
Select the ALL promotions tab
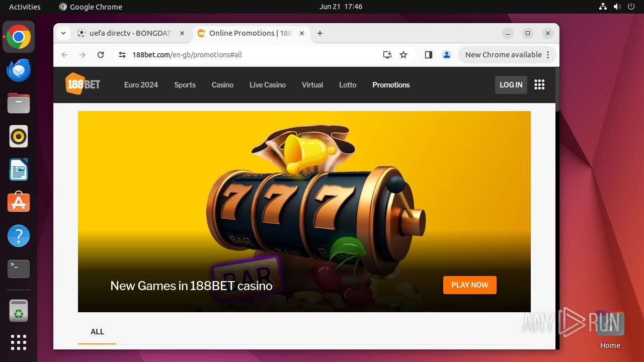click(97, 332)
